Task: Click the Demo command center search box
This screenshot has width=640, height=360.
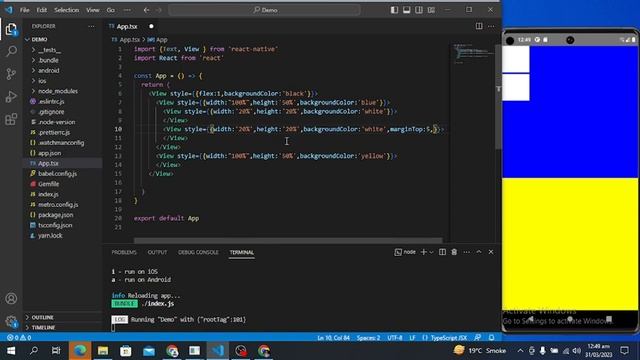Action: (264, 10)
